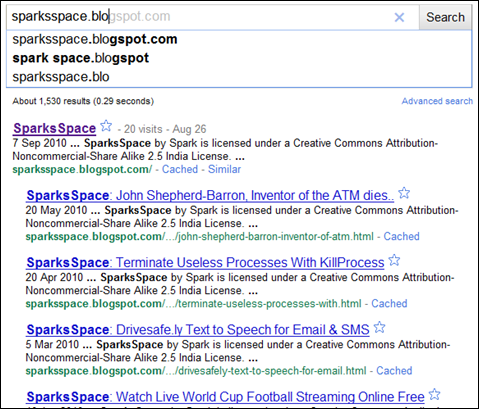Image resolution: width=479 pixels, height=409 pixels.
Task: Click the About 1,530 results text
Action: pos(83,101)
